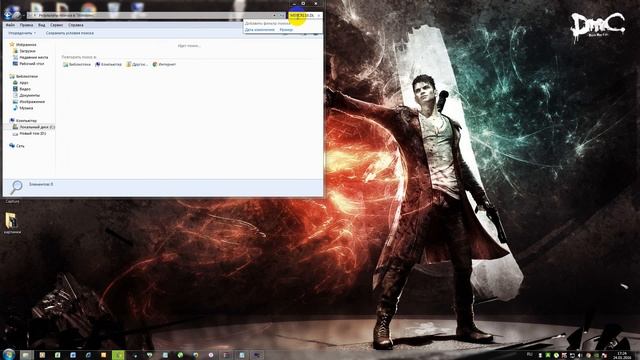This screenshot has height=360, width=640.
Task: Add Дата изменения search filter
Action: click(260, 30)
